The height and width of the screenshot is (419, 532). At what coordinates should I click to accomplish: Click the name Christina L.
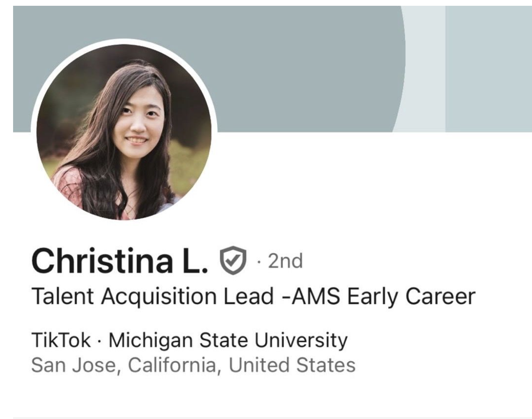coord(120,261)
